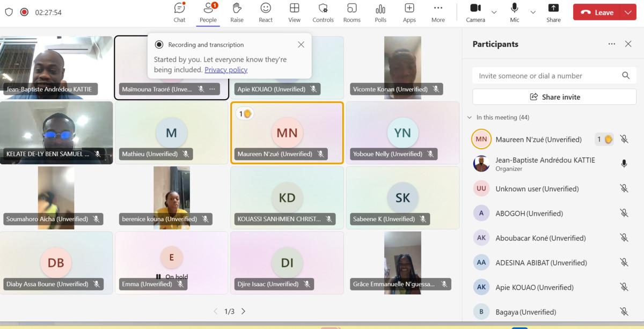The width and height of the screenshot is (644, 329).
Task: Click the shield security icon
Action: 9,12
